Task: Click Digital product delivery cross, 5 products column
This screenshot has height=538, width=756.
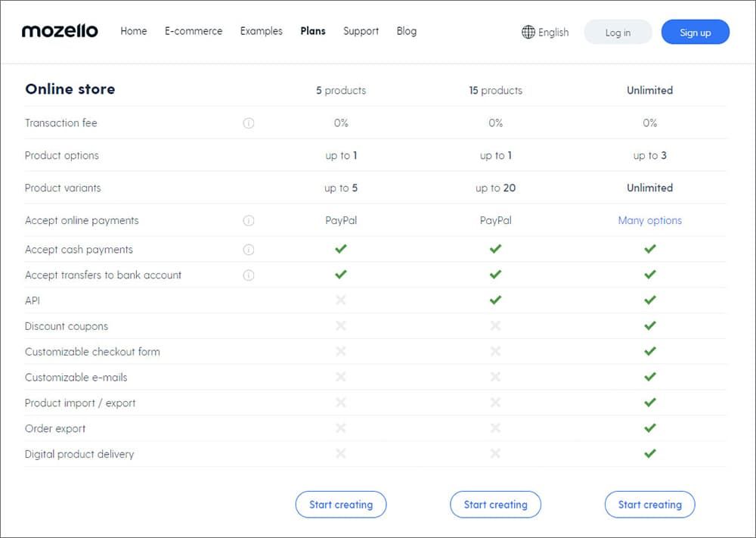Action: (341, 453)
